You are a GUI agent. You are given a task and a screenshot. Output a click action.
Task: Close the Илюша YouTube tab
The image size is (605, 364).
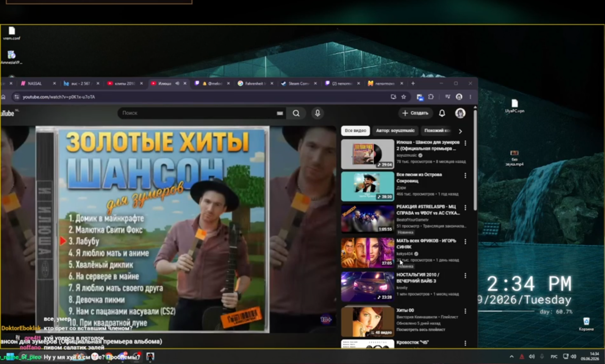[185, 83]
